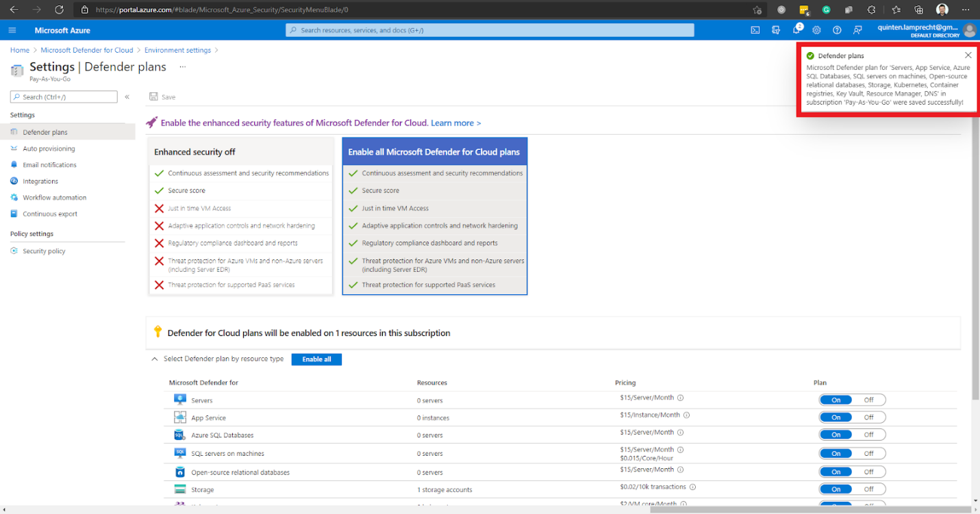Select Enable all Microsoft Defender for Cloud plans card

[x=435, y=216]
